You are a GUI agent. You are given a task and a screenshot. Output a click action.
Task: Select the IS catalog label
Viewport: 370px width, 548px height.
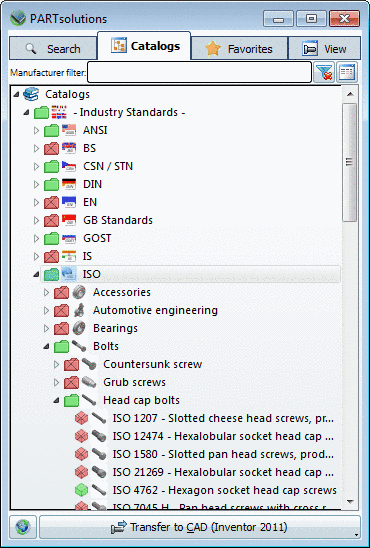point(87,256)
